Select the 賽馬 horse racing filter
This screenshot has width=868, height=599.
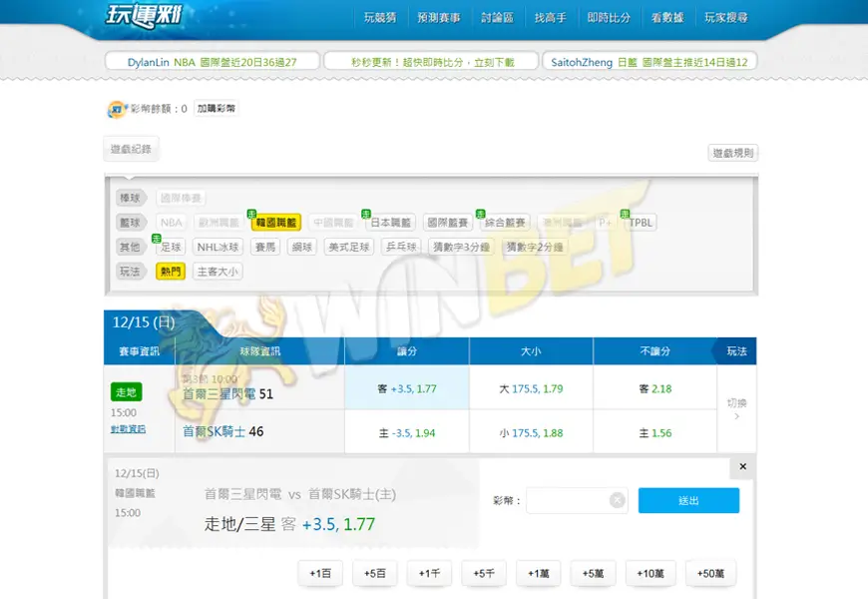[265, 247]
